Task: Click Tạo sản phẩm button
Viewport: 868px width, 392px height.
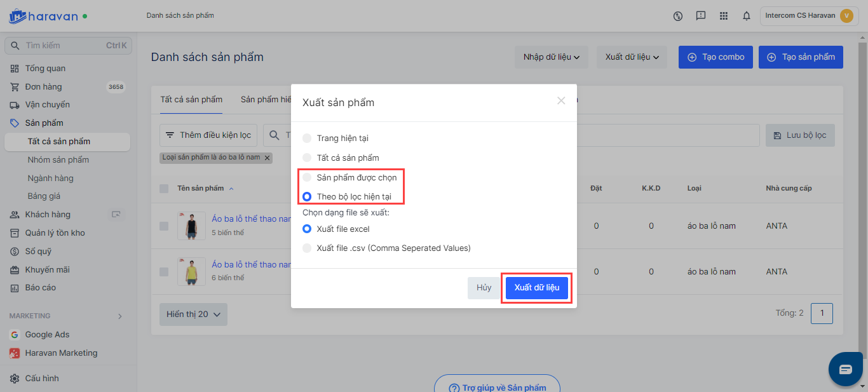Action: click(801, 57)
